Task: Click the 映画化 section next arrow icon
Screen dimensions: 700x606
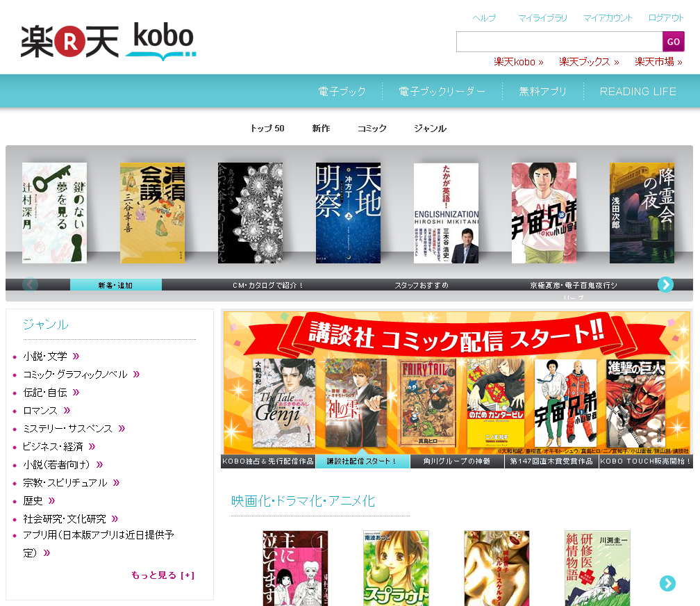Action: [667, 583]
